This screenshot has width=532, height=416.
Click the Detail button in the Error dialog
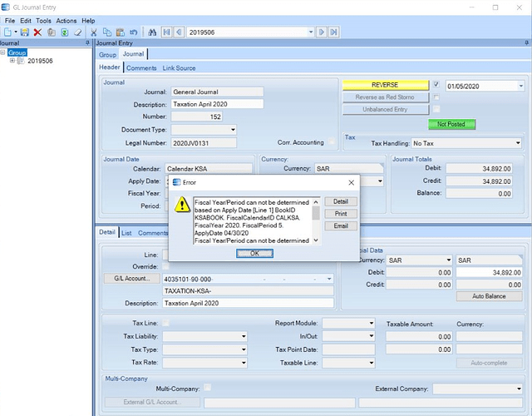[x=341, y=201]
